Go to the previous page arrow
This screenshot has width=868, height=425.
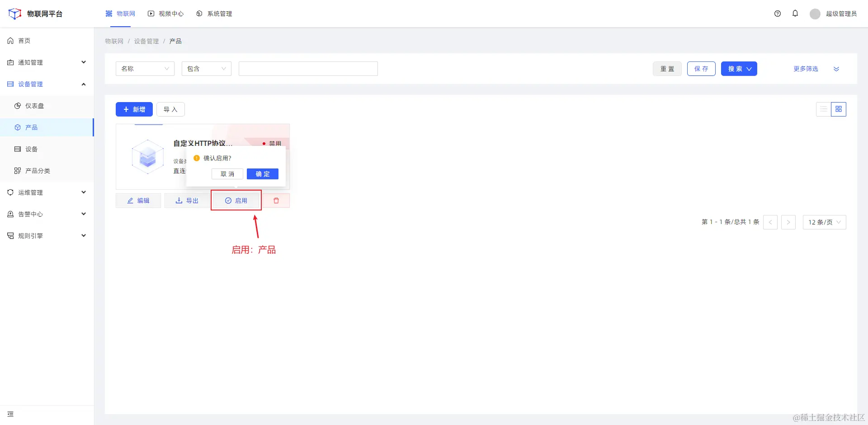[x=770, y=222]
